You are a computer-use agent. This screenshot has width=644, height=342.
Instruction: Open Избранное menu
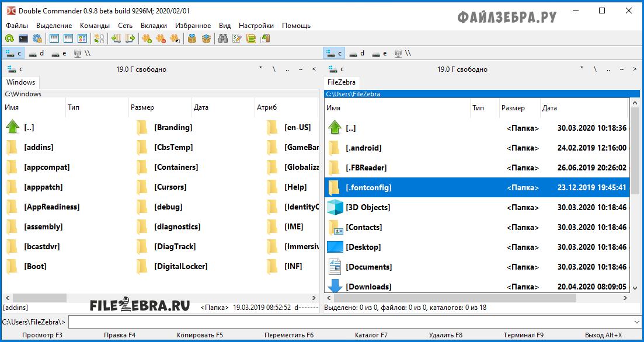tap(193, 26)
